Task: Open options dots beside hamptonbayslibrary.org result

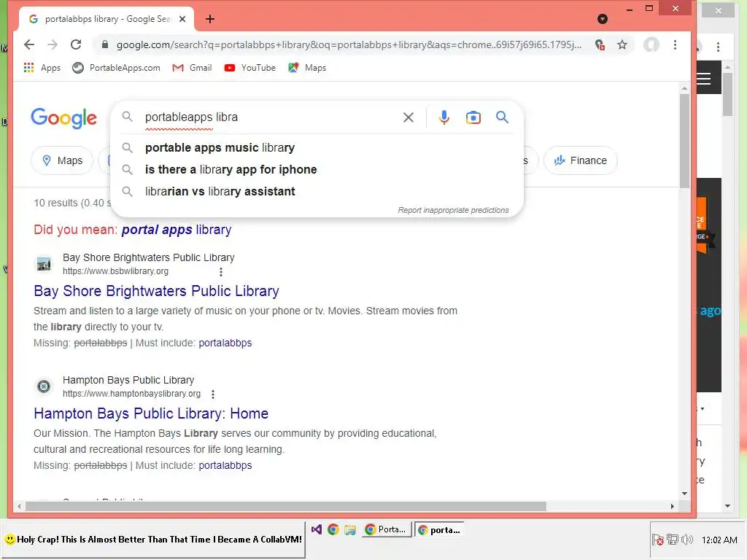Action: [213, 394]
